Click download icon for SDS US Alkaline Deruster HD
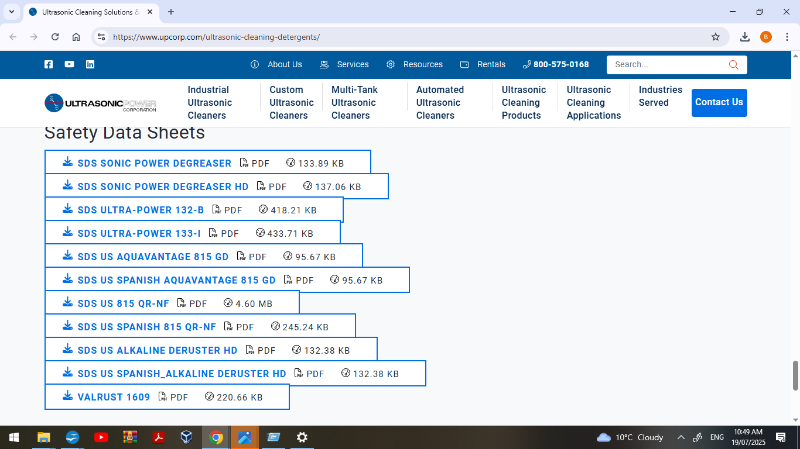 click(67, 350)
